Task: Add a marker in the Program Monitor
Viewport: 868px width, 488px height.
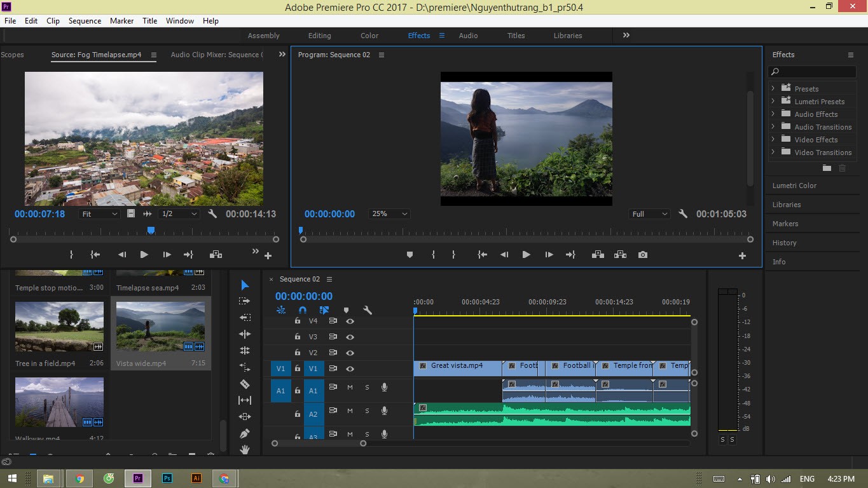Action: pos(410,255)
